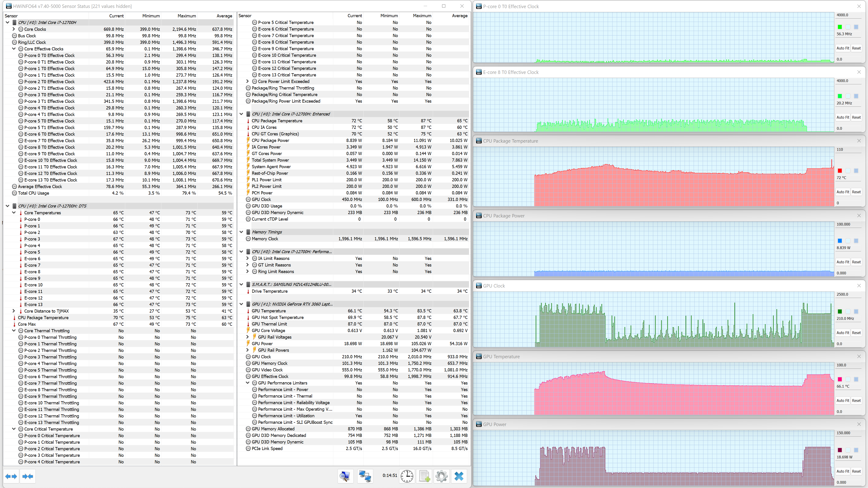This screenshot has width=868, height=488.
Task: Click green color swatch on GPU Clock graph
Action: 840,311
